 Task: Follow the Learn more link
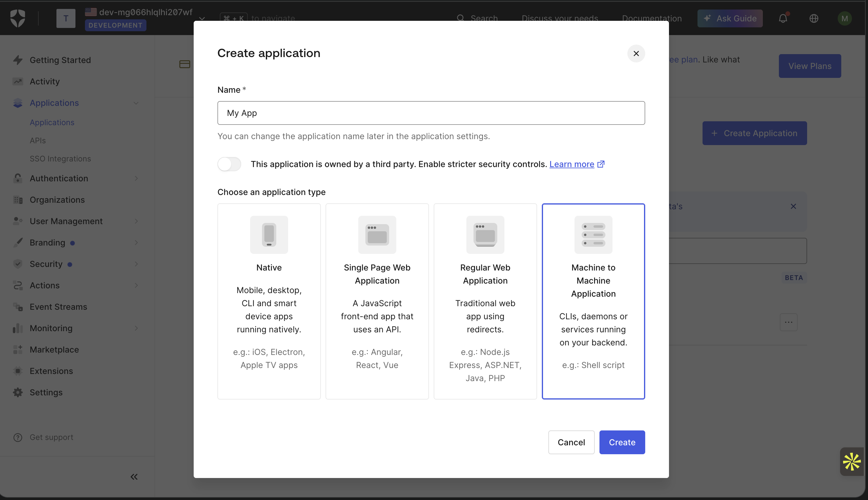click(x=572, y=164)
